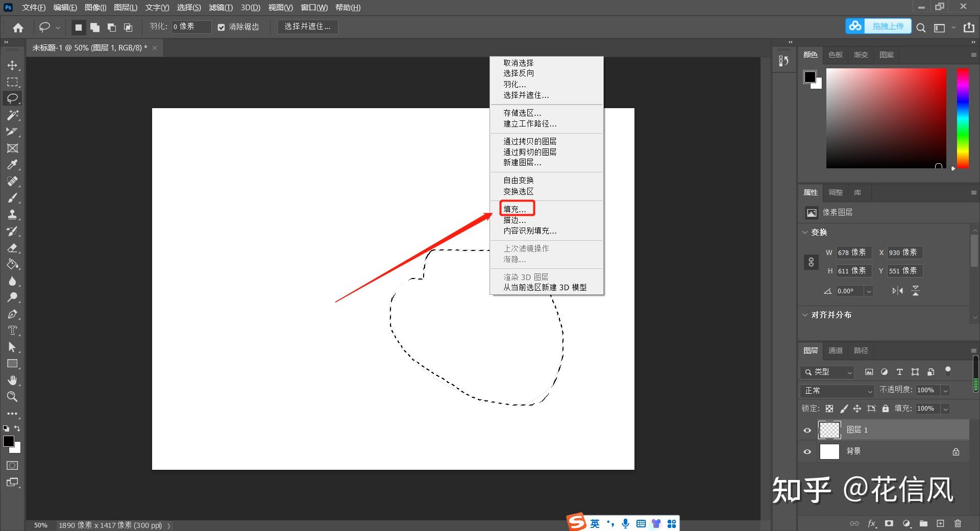
Task: Toggle the anti-alias (消除锯齿) checkbox
Action: [x=221, y=28]
